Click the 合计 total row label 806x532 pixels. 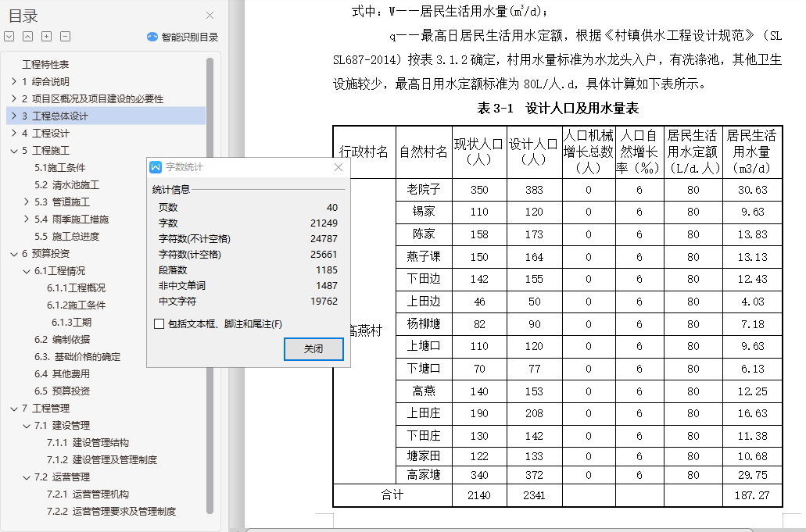pos(392,495)
